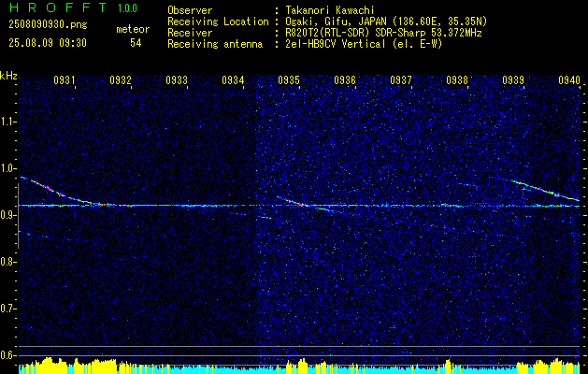Click the 1.1 kHz axis label
This screenshot has height=374, width=588.
point(7,122)
